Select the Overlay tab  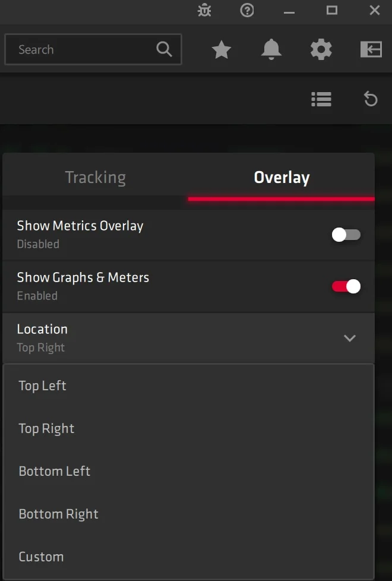pos(282,177)
